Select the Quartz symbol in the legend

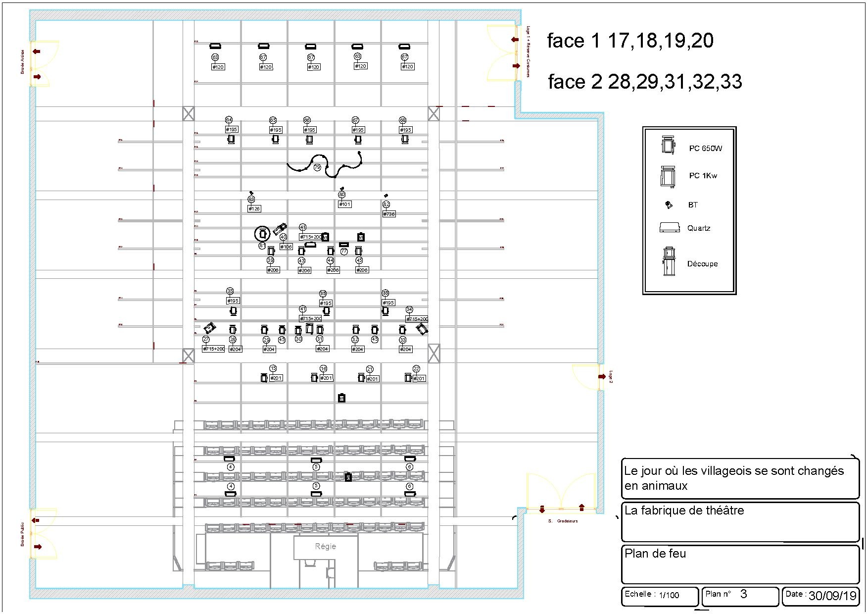tap(670, 227)
